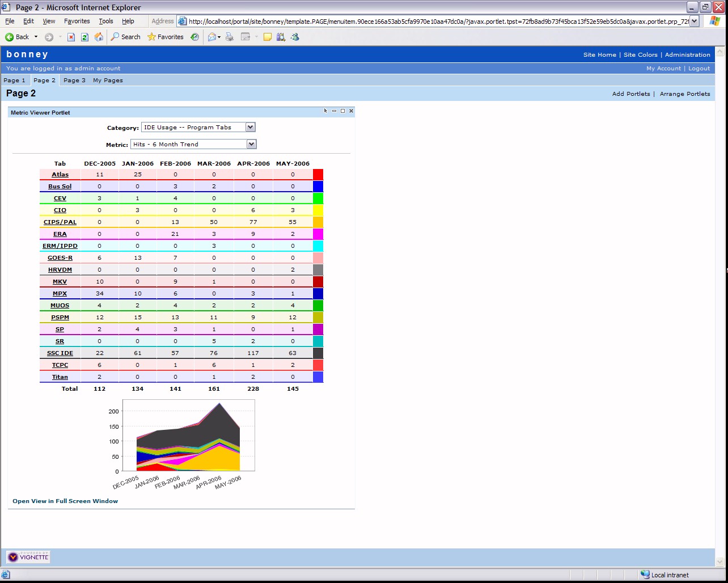Click the Print toolbar icon
The image size is (728, 583).
[x=230, y=37]
